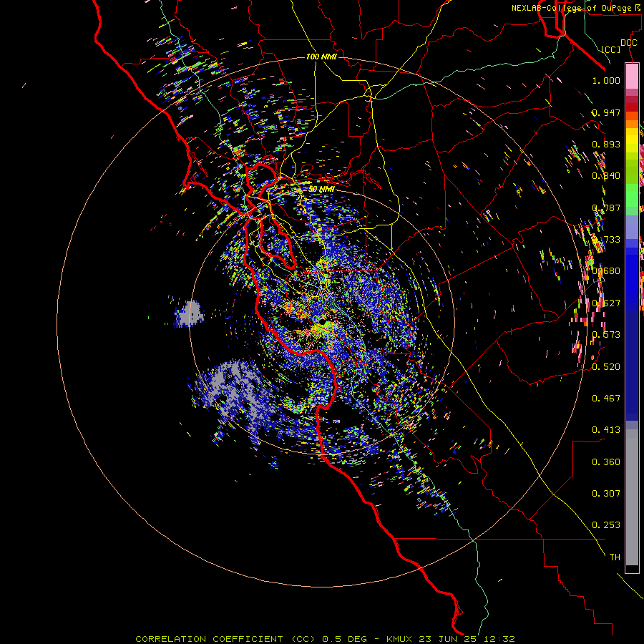This screenshot has width=644, height=644.
Task: Click the 0.947 legend value
Action: pyautogui.click(x=606, y=112)
